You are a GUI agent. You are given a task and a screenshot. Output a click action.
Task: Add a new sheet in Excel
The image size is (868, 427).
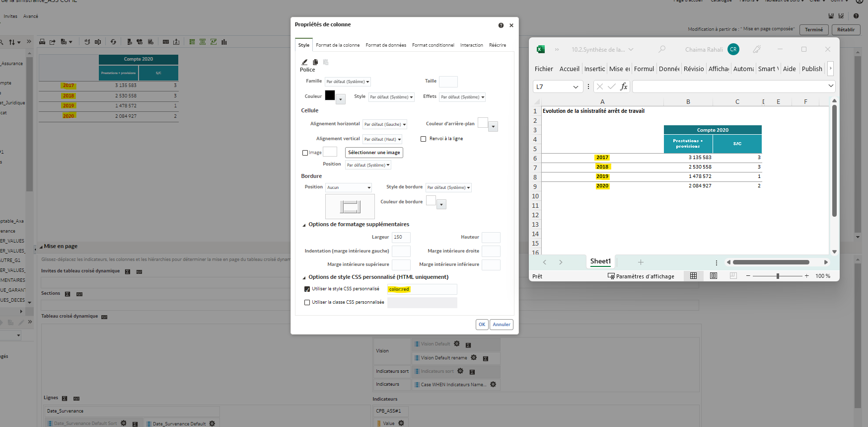tap(641, 262)
